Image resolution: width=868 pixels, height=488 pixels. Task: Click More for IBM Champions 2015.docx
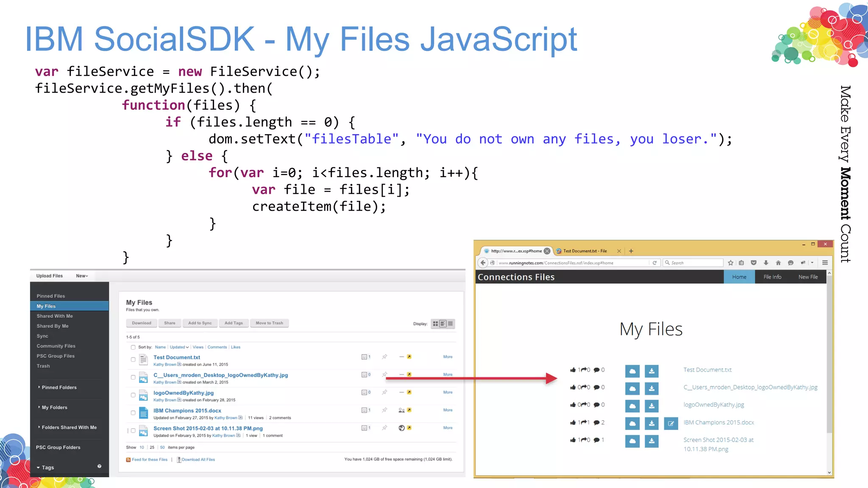[x=448, y=410]
